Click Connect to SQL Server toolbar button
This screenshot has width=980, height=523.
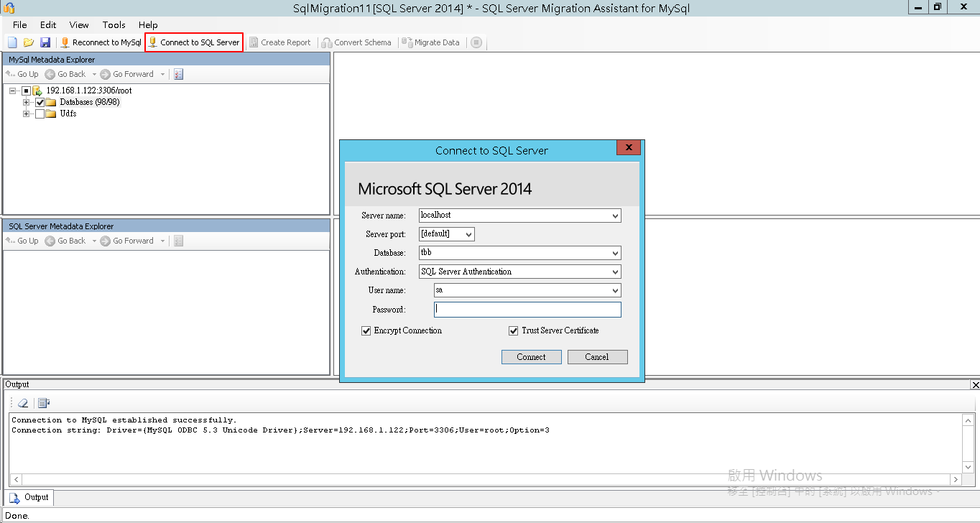tap(194, 42)
